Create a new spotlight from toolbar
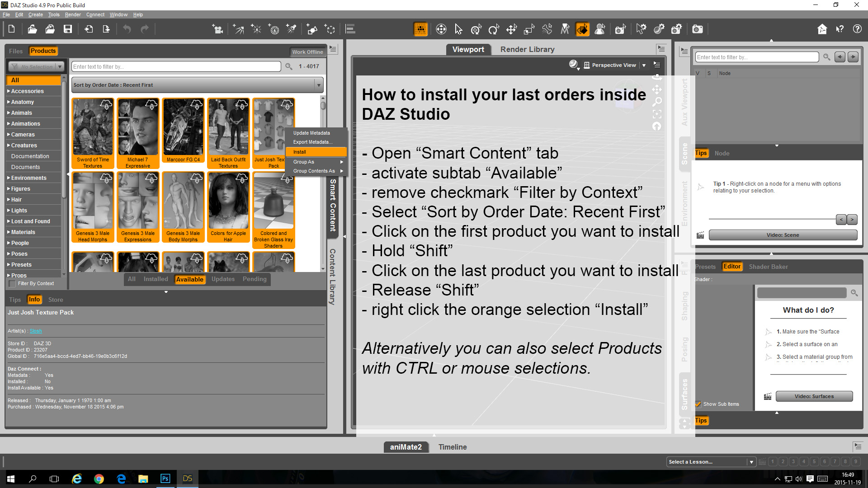Screen dimensions: 868x488 pos(292,29)
